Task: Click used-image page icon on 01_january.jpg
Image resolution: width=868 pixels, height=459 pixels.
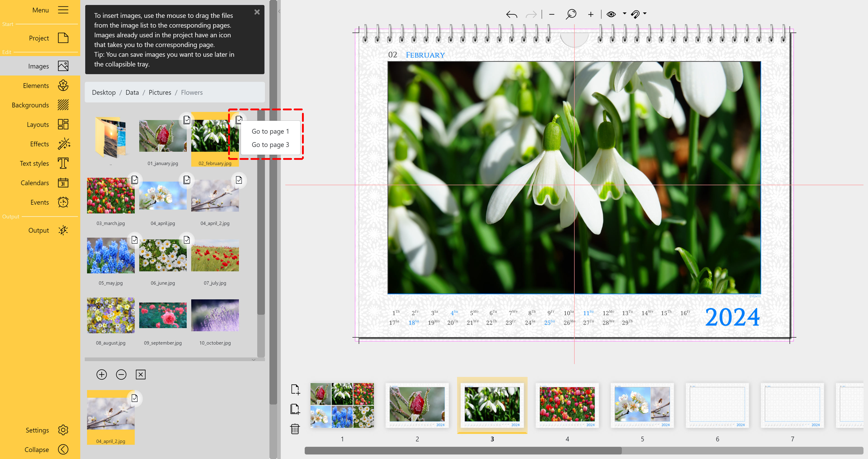Action: pos(187,120)
